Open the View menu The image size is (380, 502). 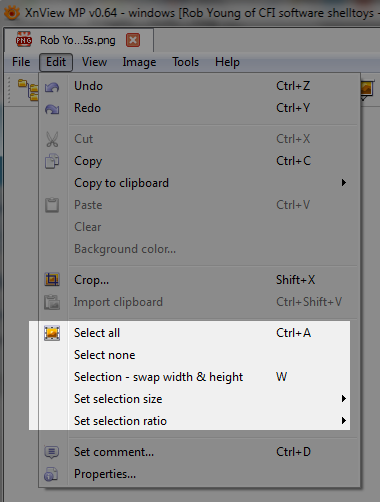(x=95, y=62)
